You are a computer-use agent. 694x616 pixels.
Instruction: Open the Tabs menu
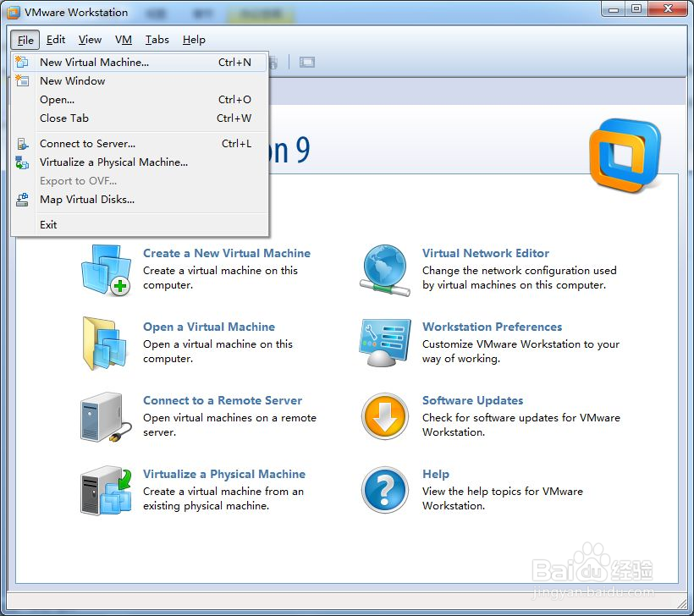click(157, 40)
